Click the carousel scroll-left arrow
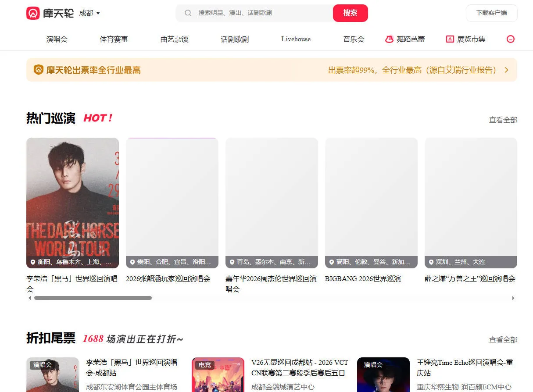The image size is (533, 392). [29, 298]
